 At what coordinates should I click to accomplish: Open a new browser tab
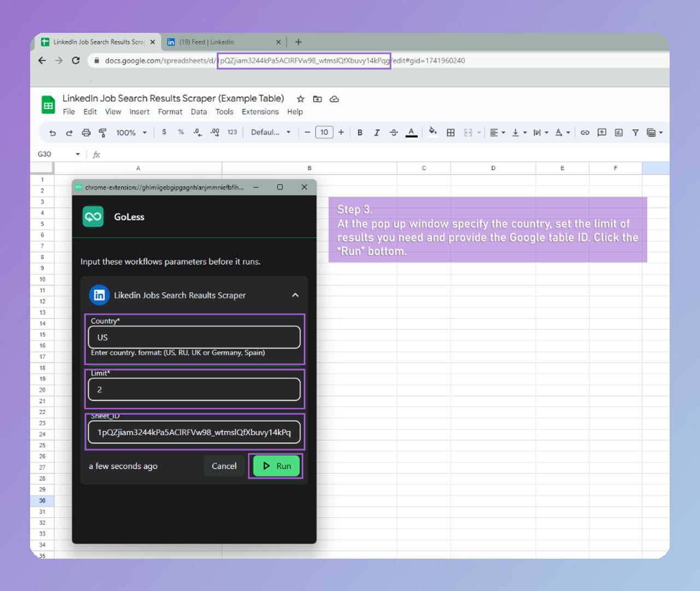click(x=298, y=42)
